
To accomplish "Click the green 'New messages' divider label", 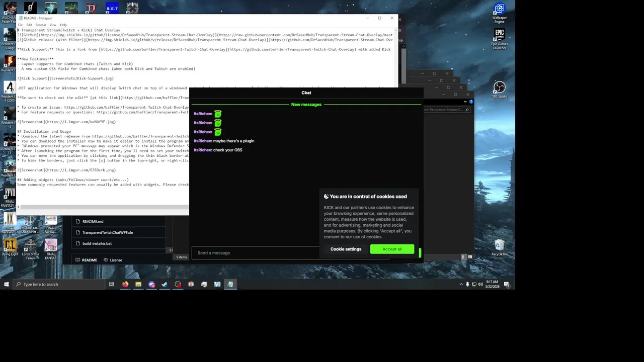I will pyautogui.click(x=306, y=105).
